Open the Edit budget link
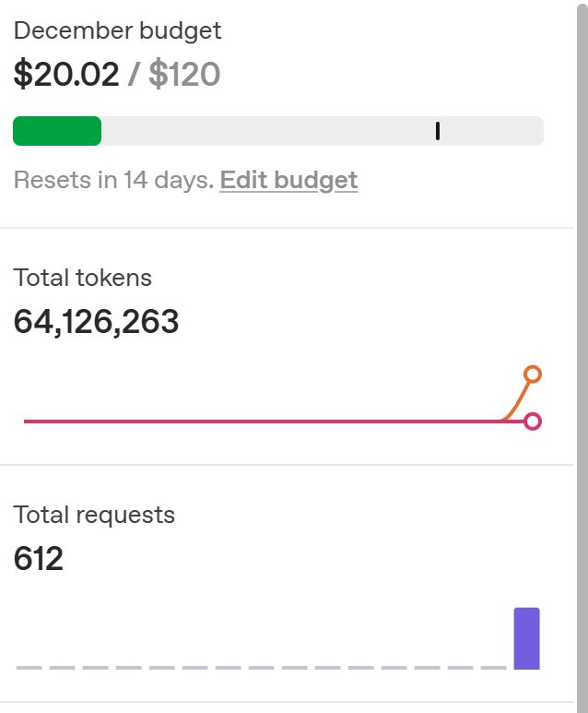 click(x=288, y=180)
